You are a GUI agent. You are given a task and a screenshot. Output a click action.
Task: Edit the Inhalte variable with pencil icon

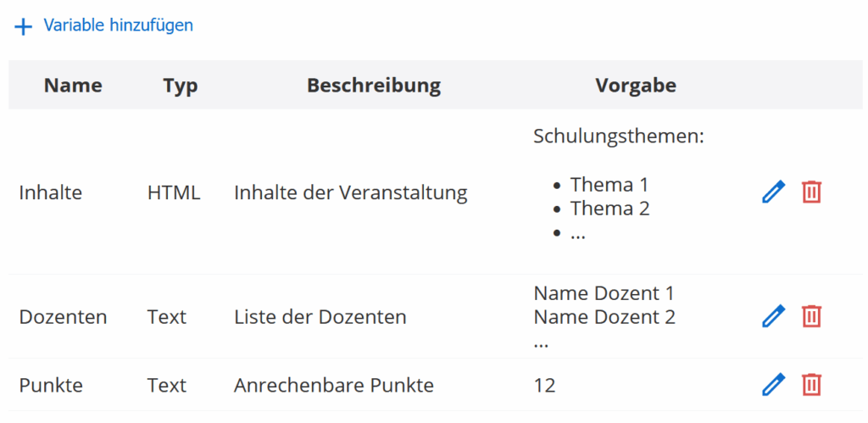pyautogui.click(x=773, y=192)
